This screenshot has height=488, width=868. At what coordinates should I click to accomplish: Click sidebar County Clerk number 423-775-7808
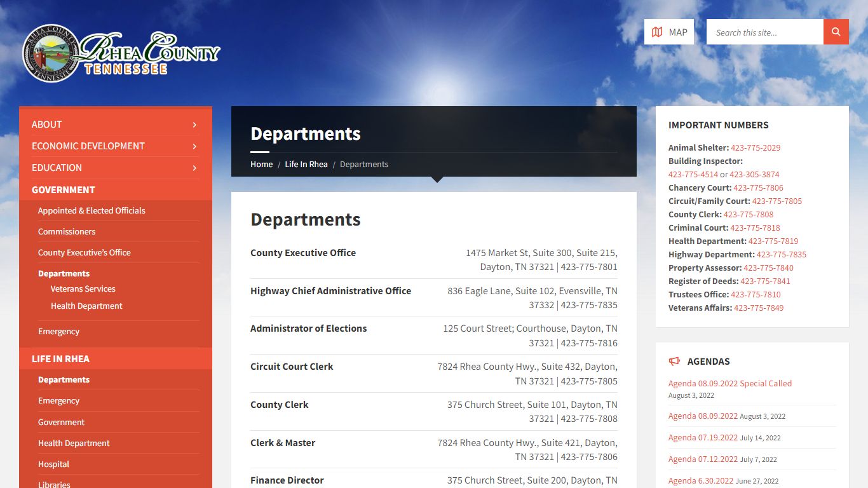(x=749, y=214)
